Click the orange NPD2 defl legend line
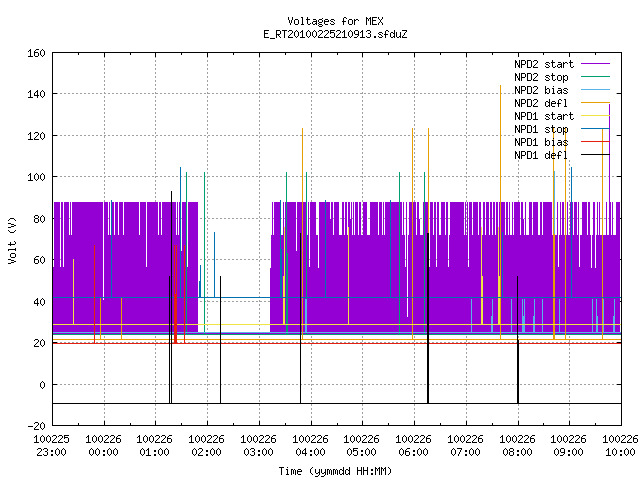 tap(595, 103)
